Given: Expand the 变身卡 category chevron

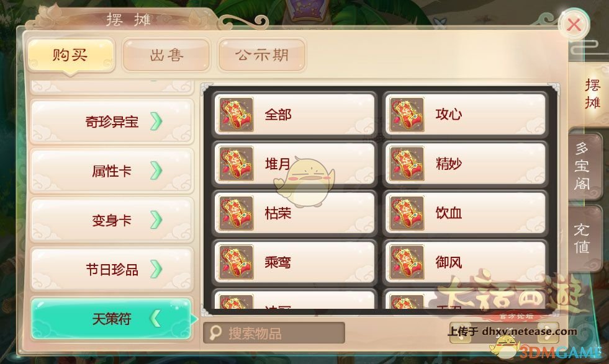Looking at the screenshot, I should (156, 220).
